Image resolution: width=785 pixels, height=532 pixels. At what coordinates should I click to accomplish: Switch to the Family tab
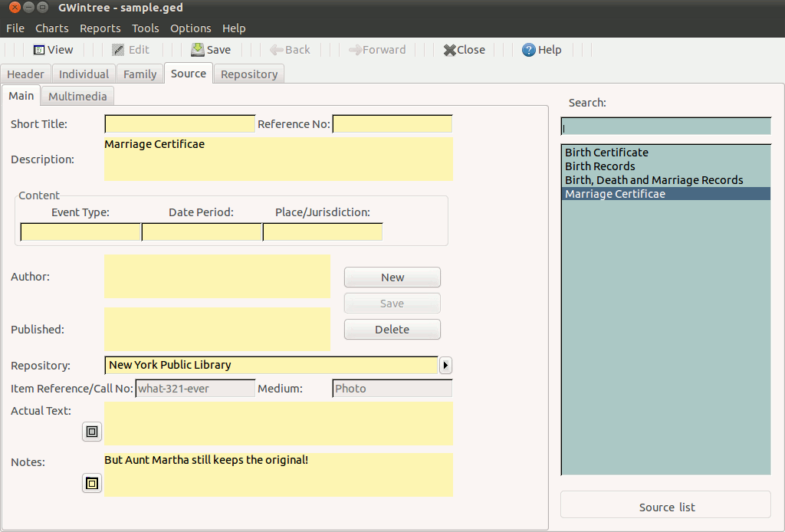pyautogui.click(x=140, y=74)
